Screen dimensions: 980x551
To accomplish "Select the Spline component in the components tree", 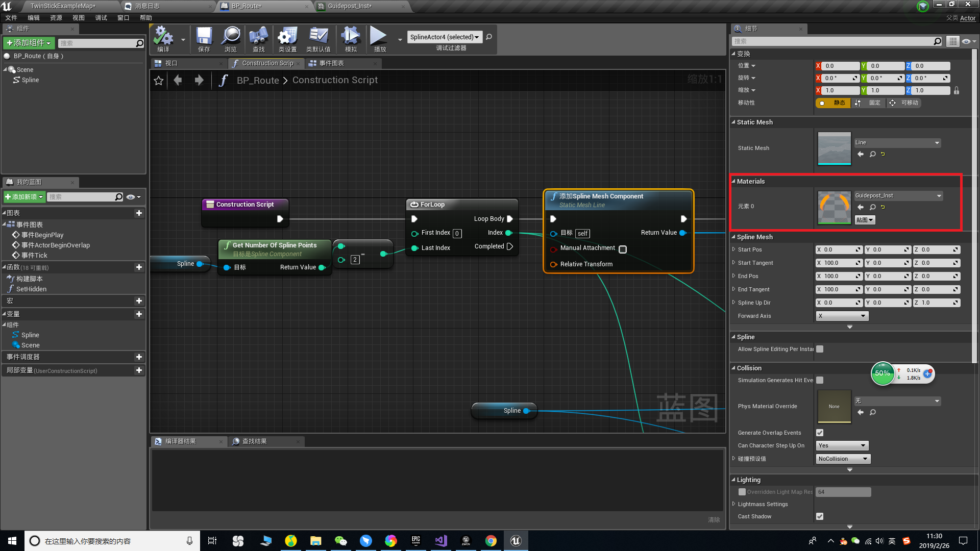I will [x=30, y=80].
